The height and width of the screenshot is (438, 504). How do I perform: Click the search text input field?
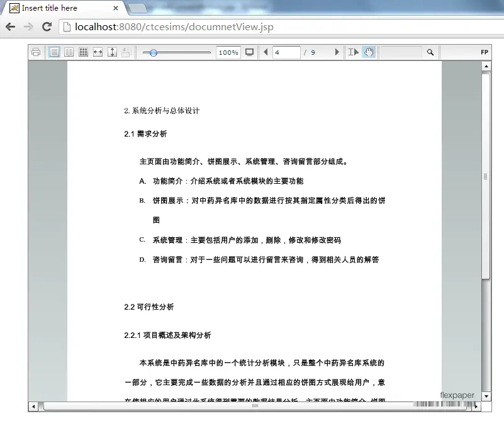coord(401,52)
